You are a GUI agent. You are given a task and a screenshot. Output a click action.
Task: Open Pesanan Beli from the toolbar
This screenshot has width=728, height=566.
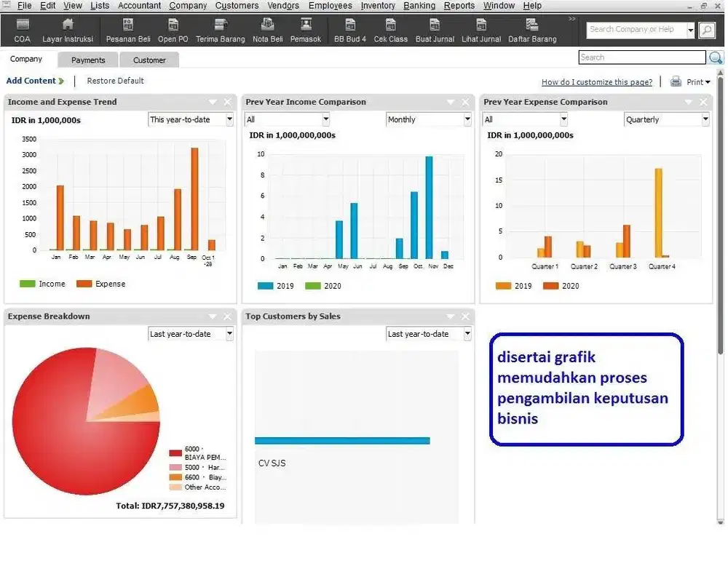[127, 25]
